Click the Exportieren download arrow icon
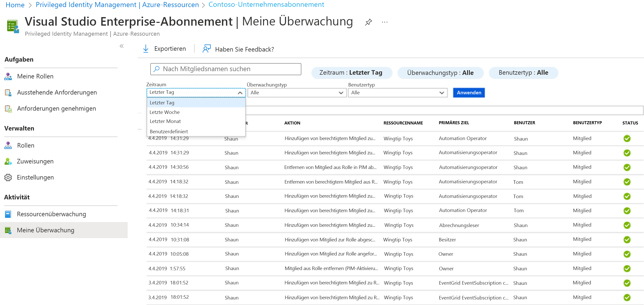The image size is (644, 305). (x=146, y=49)
